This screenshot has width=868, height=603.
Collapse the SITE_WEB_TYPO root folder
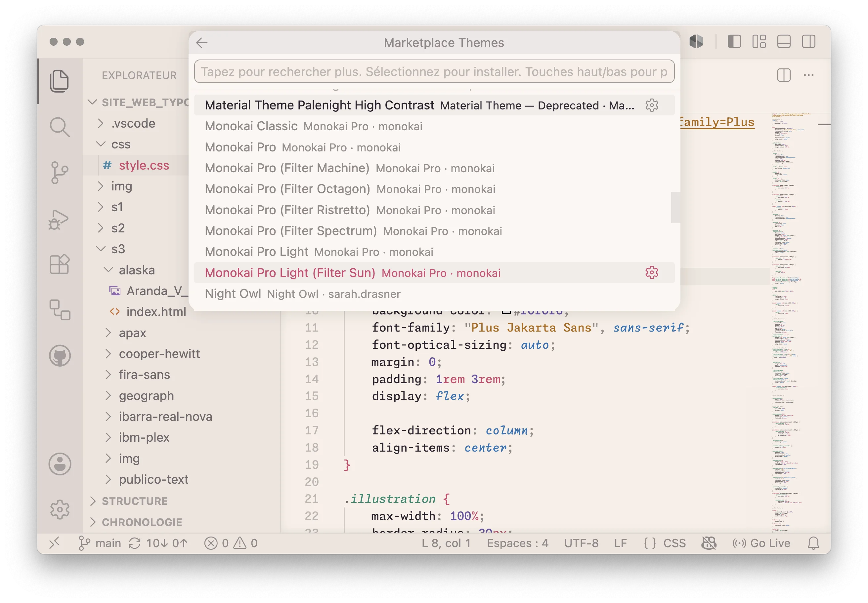pos(137,102)
